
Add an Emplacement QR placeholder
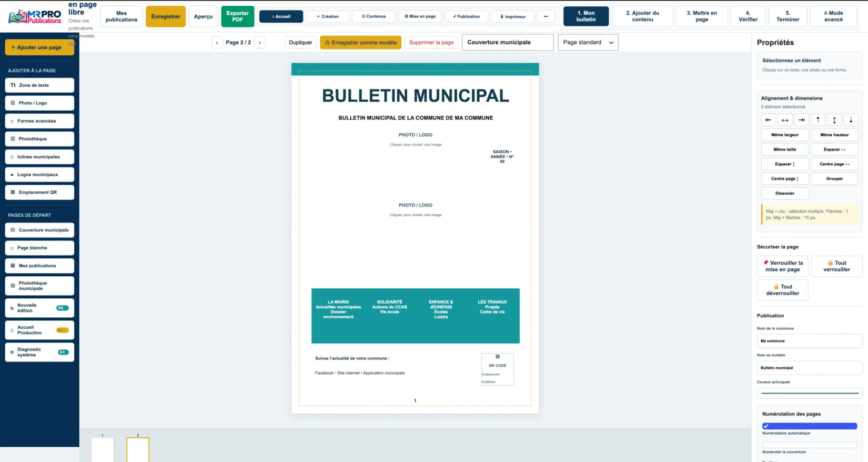coord(39,193)
